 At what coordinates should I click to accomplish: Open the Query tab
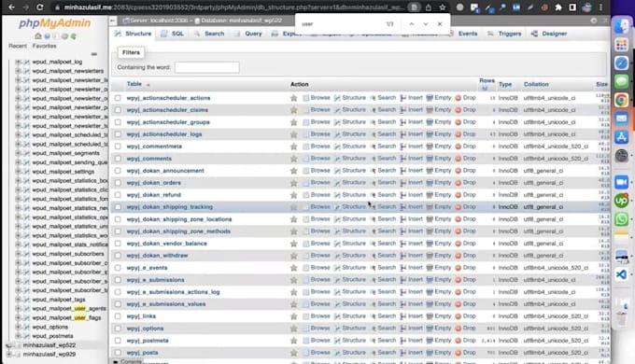point(247,34)
